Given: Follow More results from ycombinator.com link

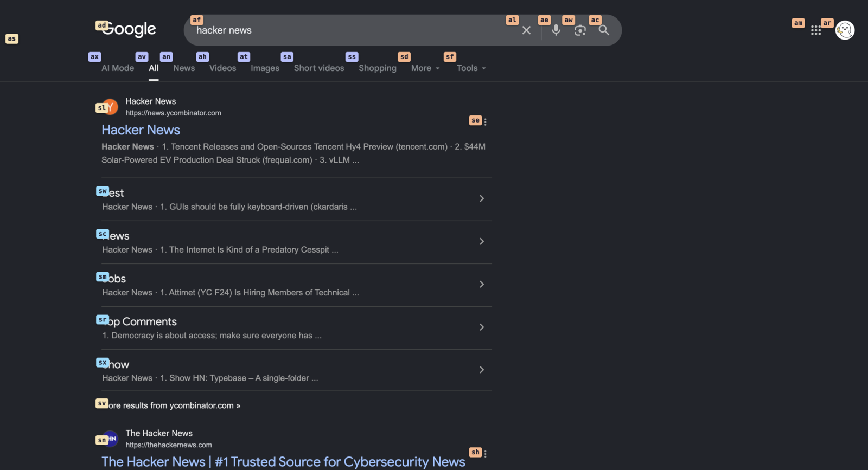Looking at the screenshot, I should tap(171, 405).
